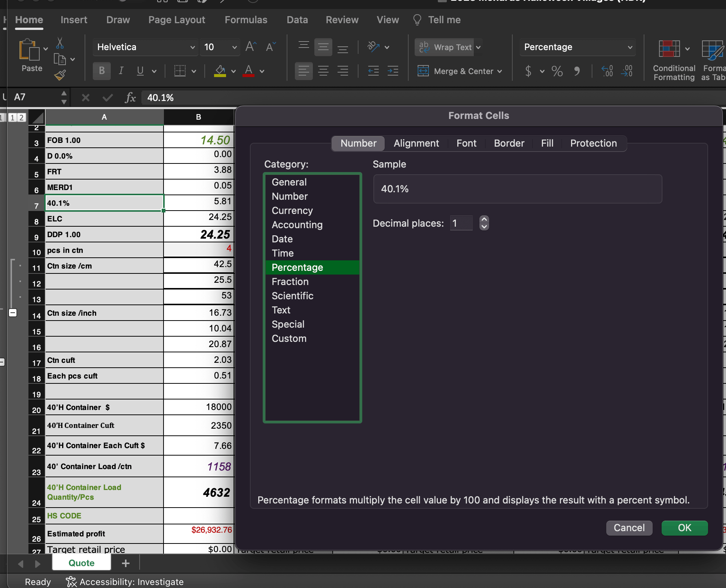Click the Increase Decimal icon
Screen dimensions: 726x588
pos(607,71)
